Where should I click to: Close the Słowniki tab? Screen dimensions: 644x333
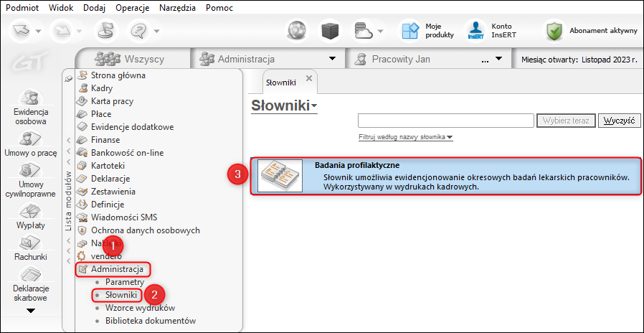pos(309,78)
